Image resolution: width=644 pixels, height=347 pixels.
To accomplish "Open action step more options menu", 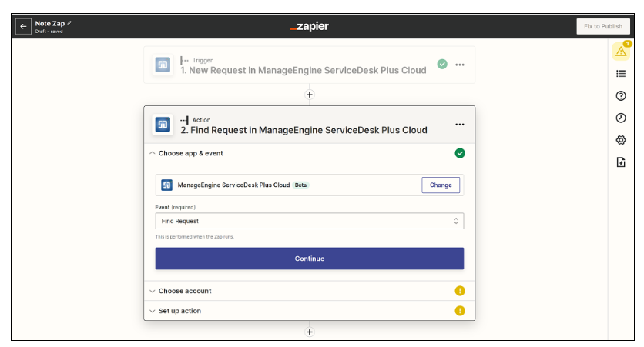I will (x=460, y=125).
